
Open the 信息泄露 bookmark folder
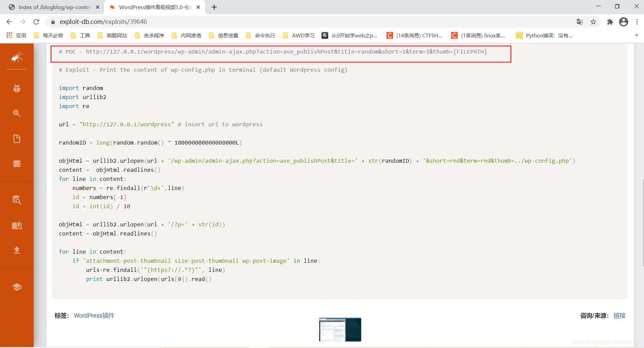(223, 35)
